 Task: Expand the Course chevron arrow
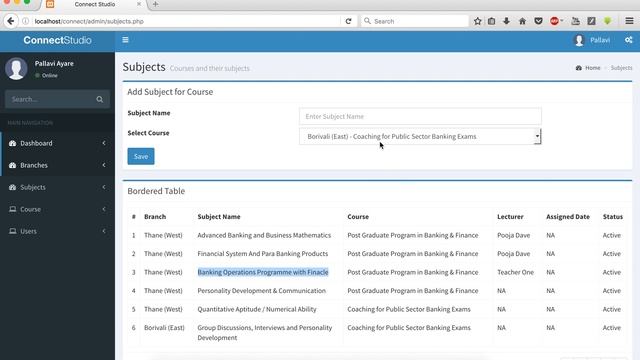(104, 209)
